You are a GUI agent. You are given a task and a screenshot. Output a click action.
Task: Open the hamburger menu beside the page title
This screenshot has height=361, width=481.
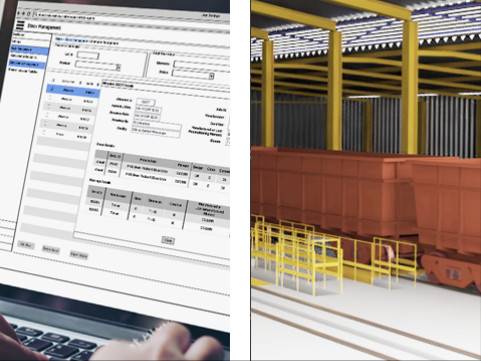(x=21, y=26)
